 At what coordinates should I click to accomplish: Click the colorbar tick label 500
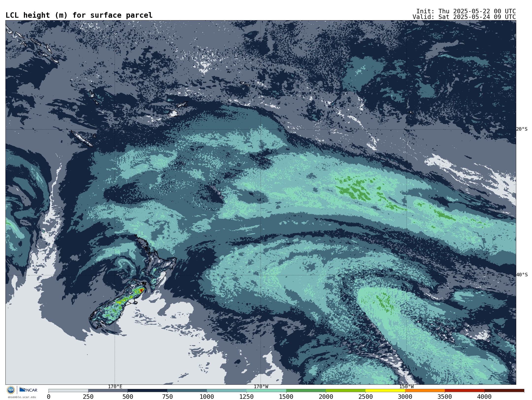(128, 397)
